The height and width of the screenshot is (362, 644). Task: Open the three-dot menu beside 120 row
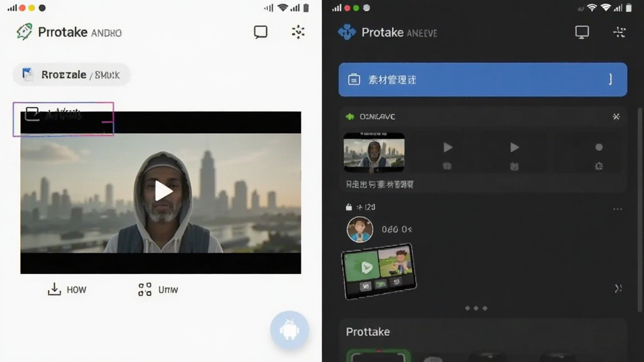[618, 209]
